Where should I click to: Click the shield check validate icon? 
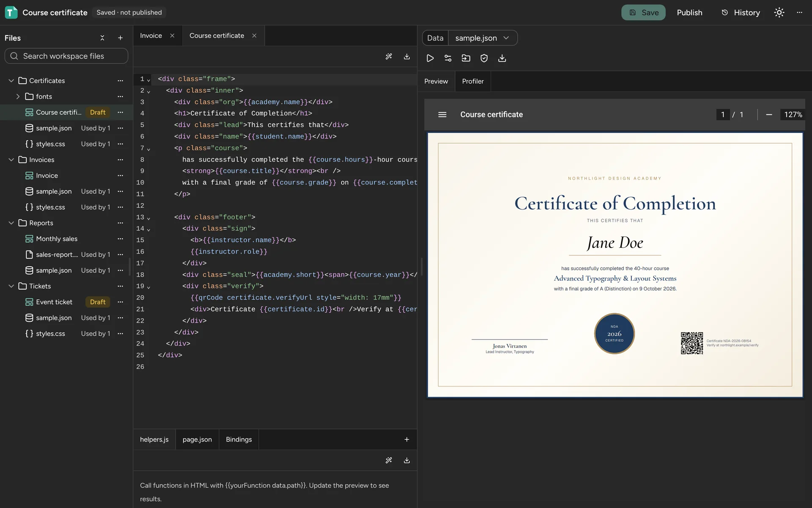point(484,58)
